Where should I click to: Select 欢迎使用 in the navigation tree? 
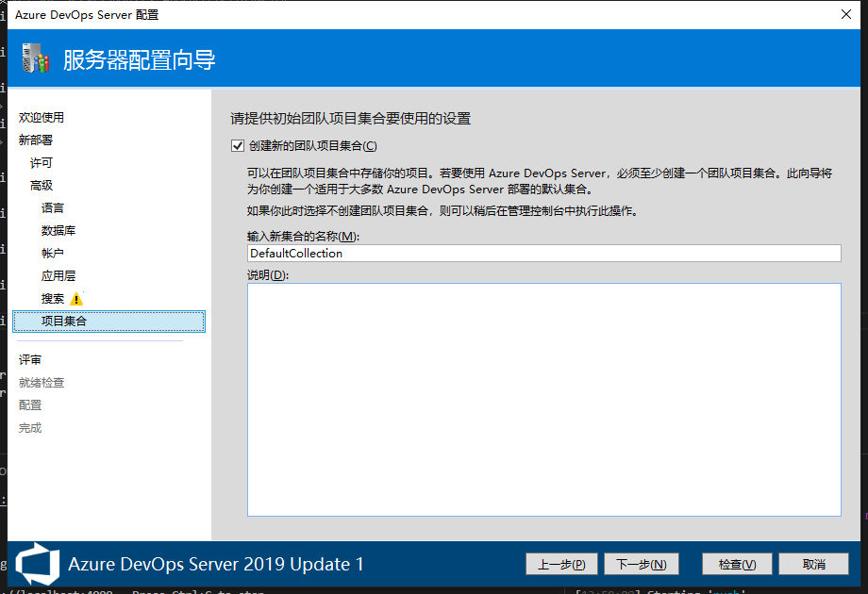[x=42, y=118]
